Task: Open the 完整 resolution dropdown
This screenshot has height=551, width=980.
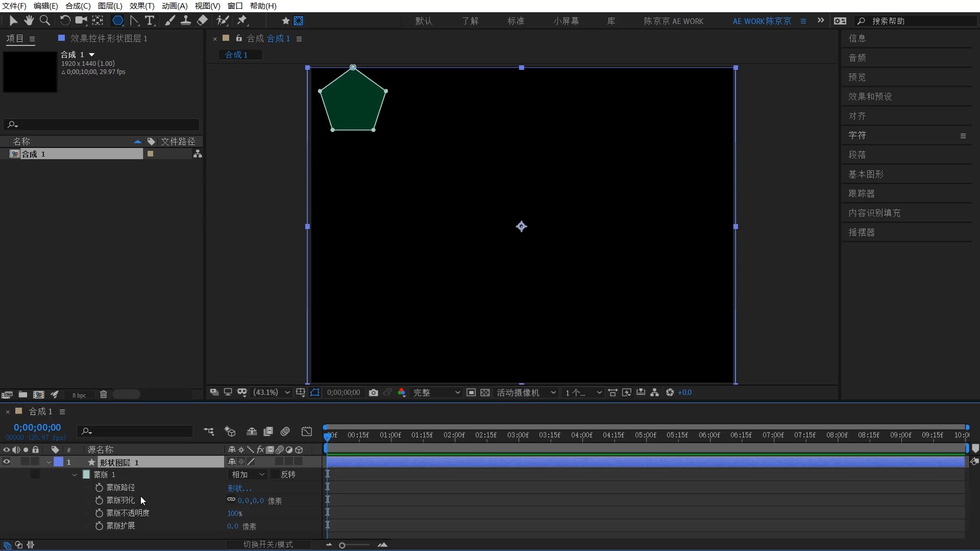Action: click(x=436, y=392)
